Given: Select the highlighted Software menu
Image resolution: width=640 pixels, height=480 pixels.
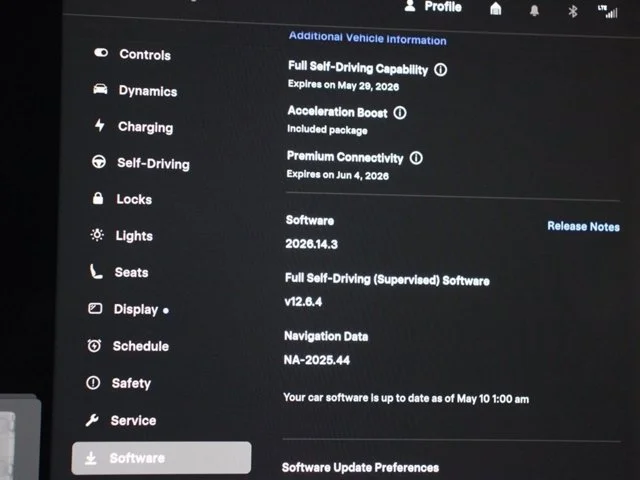Looking at the screenshot, I should click(x=161, y=458).
